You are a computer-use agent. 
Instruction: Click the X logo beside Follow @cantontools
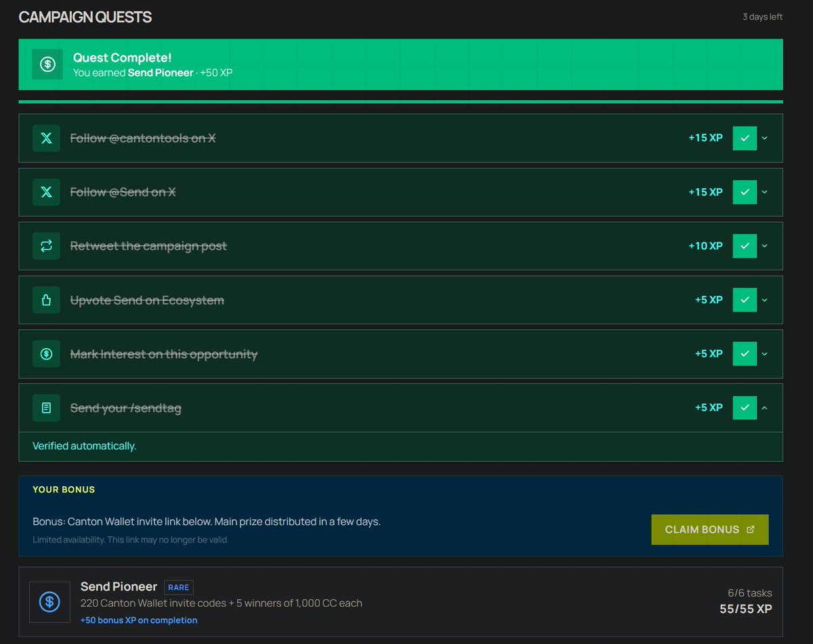(x=46, y=138)
